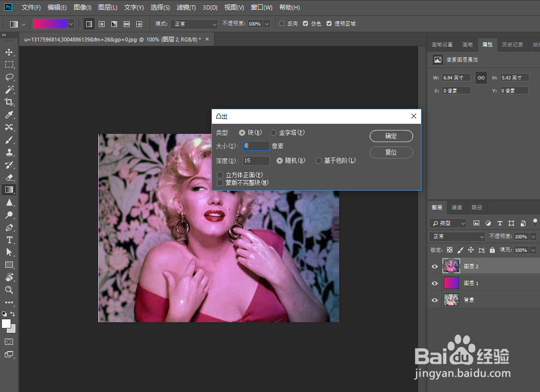Hide the 背景 layer visibility eye

click(x=435, y=300)
